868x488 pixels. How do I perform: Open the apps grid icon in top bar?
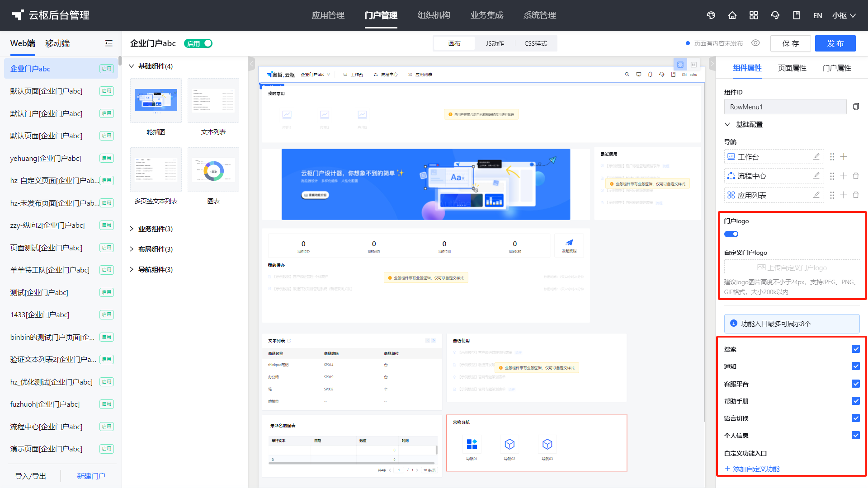click(754, 15)
